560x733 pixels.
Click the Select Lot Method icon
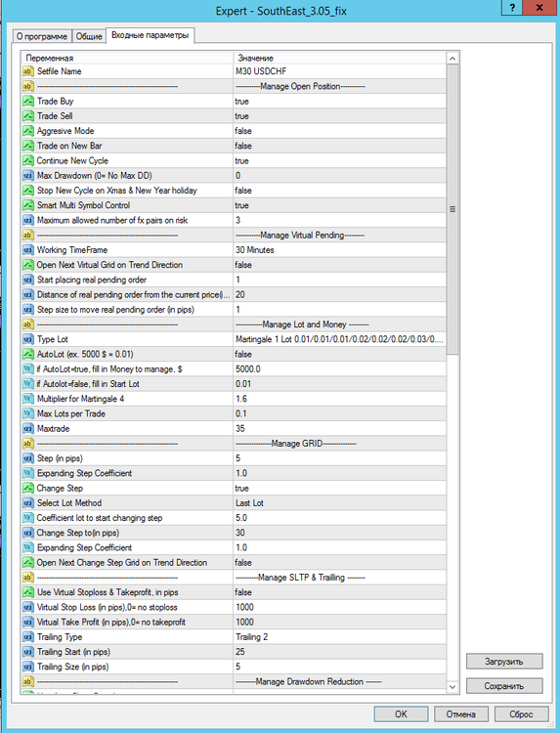28,503
